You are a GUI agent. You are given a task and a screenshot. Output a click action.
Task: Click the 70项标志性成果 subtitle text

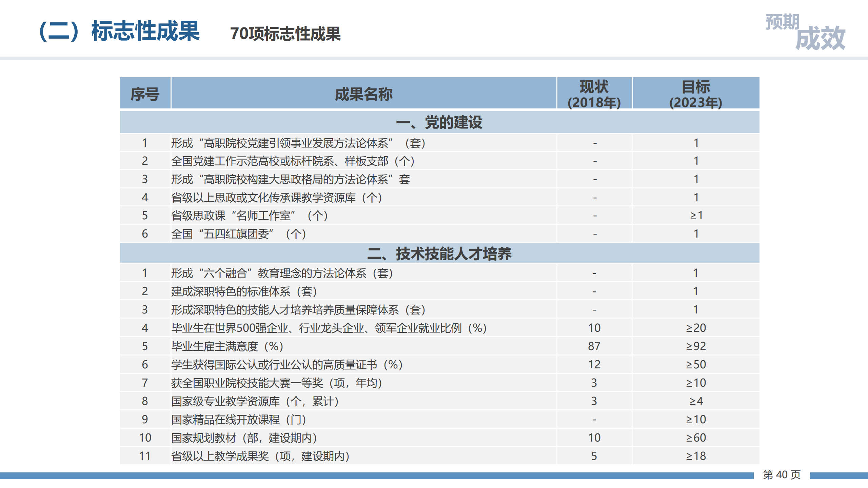pos(285,34)
